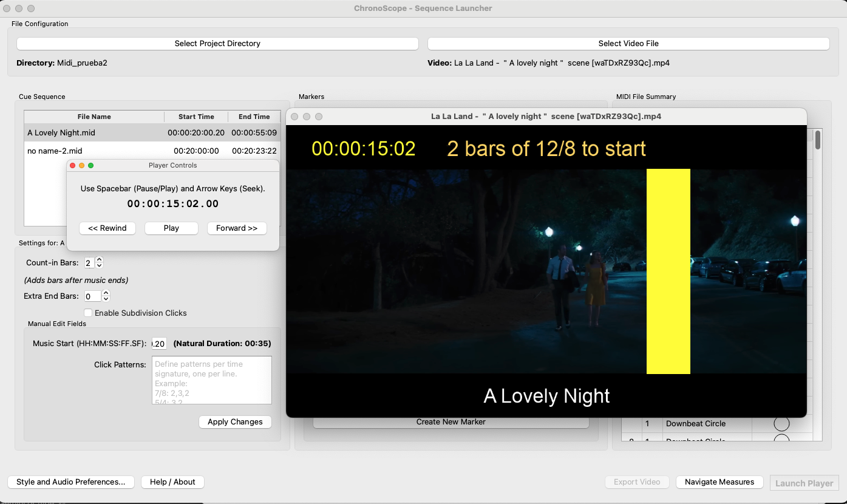Click the Navigate Measures button
This screenshot has width=847, height=504.
click(x=719, y=482)
